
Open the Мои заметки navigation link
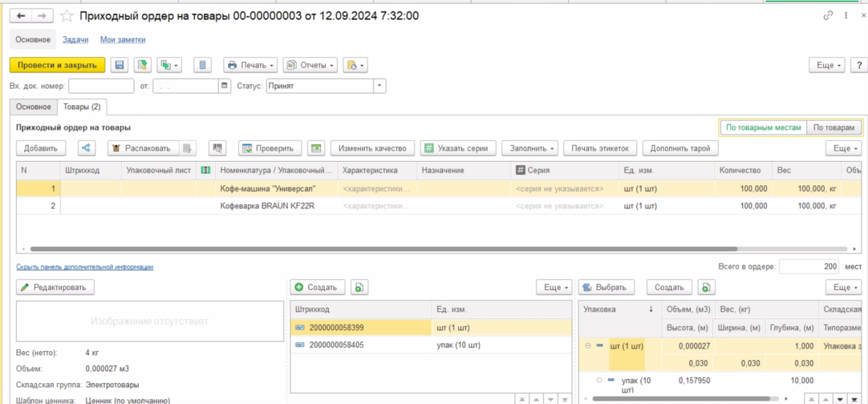(123, 40)
